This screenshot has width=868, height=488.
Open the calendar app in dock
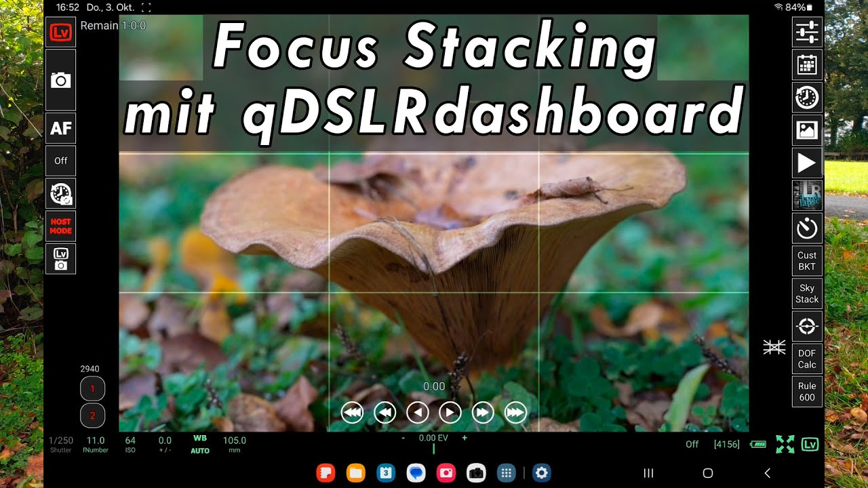pos(386,473)
